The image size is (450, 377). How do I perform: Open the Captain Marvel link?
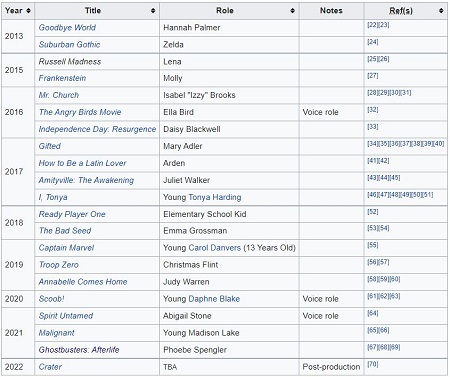pos(66,248)
